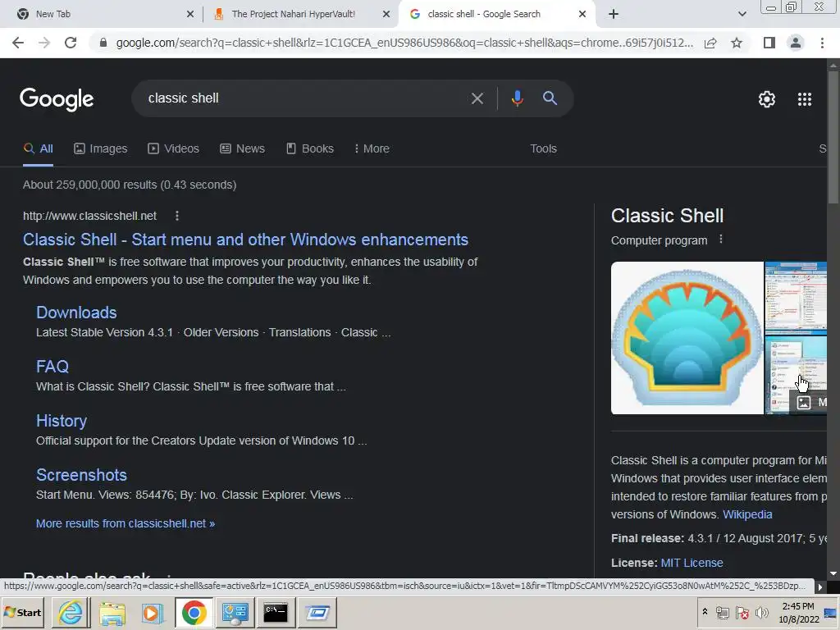Submit search with magnifier icon

(550, 98)
